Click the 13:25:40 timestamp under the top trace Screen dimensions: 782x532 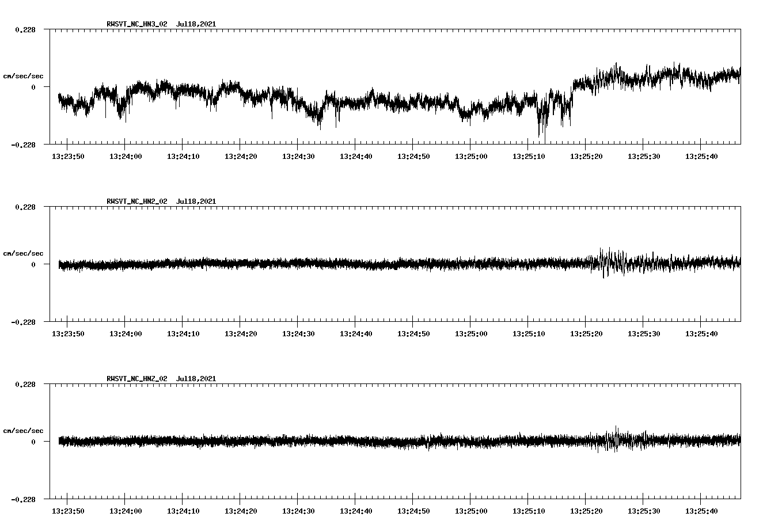click(703, 155)
